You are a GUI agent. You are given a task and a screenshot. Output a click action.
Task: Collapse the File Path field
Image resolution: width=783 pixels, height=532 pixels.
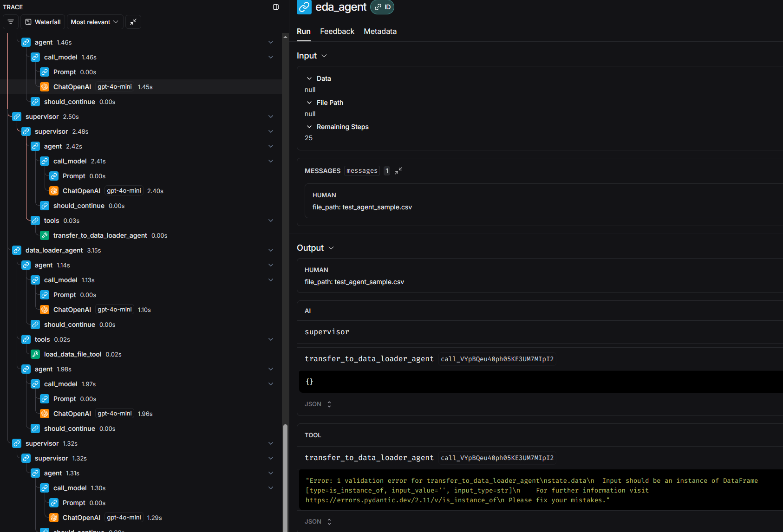click(x=309, y=103)
